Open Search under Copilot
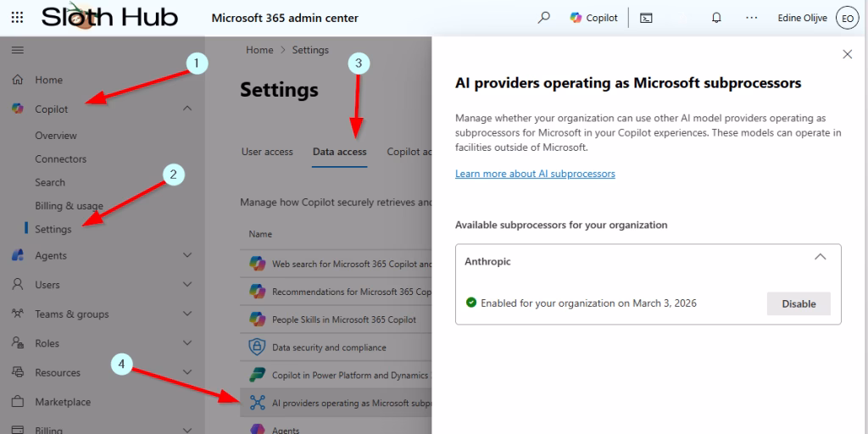 [50, 182]
